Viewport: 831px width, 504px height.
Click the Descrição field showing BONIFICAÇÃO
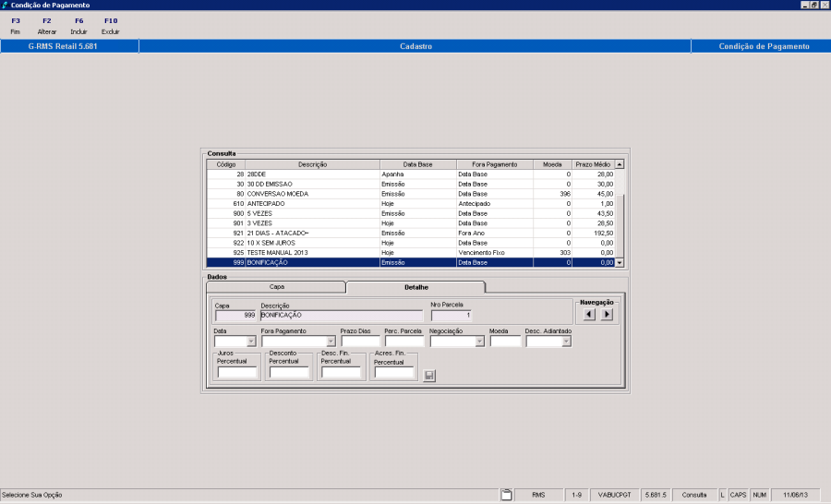[x=342, y=316]
